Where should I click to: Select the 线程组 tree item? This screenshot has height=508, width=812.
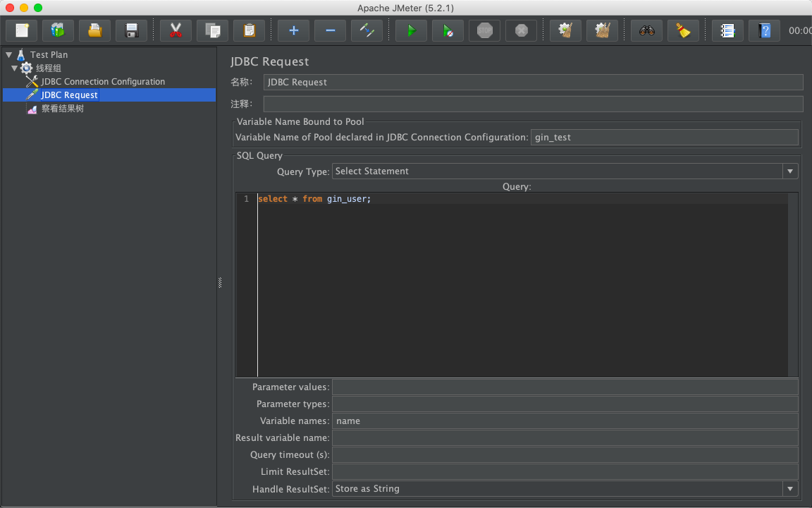point(48,68)
